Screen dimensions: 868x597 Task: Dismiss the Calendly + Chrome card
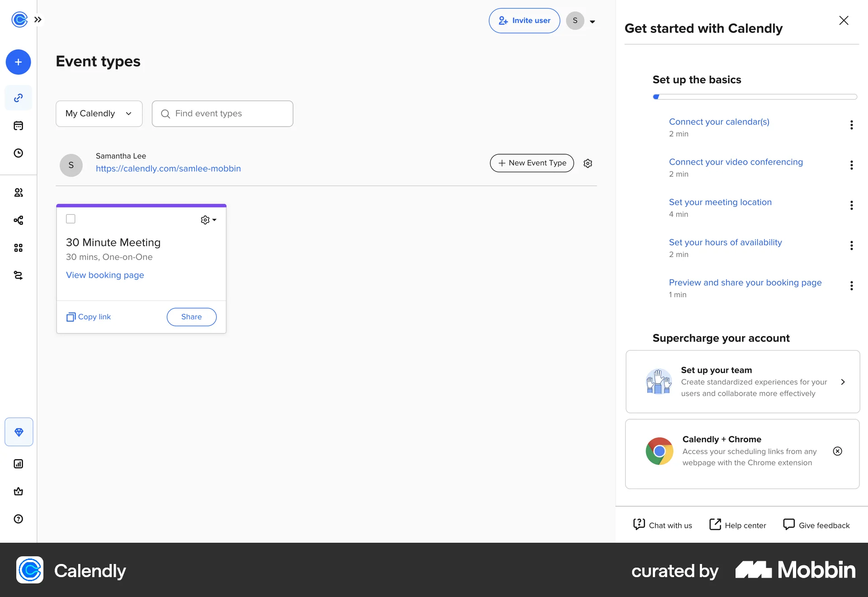click(x=838, y=451)
